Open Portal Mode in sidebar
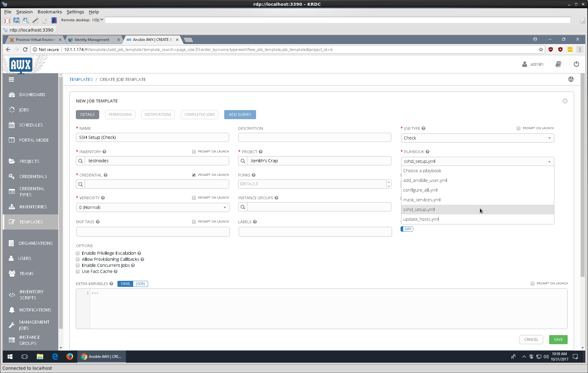Viewport: 588px width, 373px height. click(x=34, y=140)
